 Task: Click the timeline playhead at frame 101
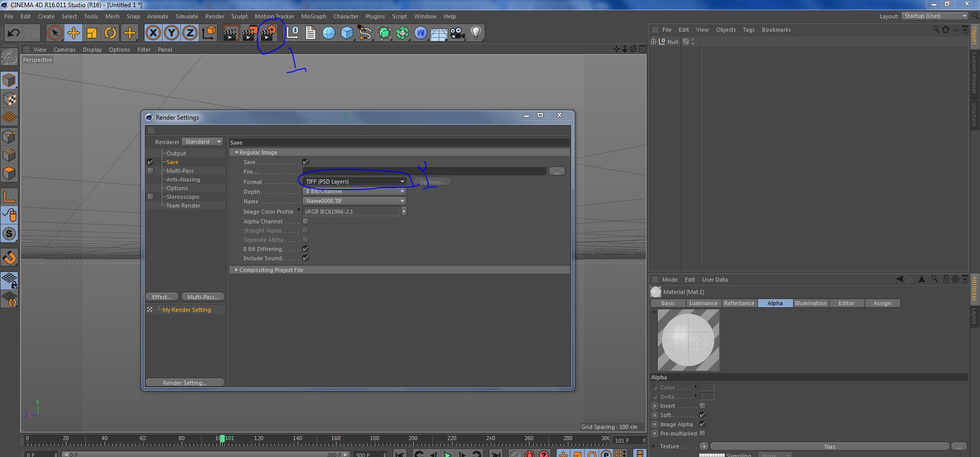pos(222,439)
